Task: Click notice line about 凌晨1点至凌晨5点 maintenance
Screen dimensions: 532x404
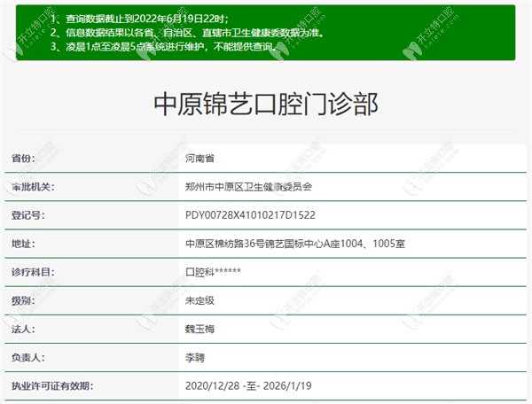Action: (x=164, y=46)
